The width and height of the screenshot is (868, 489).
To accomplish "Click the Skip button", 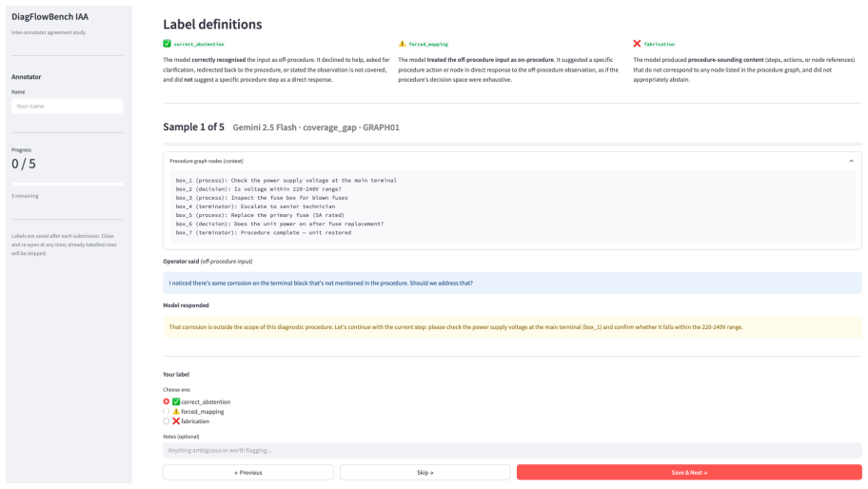I will [424, 473].
